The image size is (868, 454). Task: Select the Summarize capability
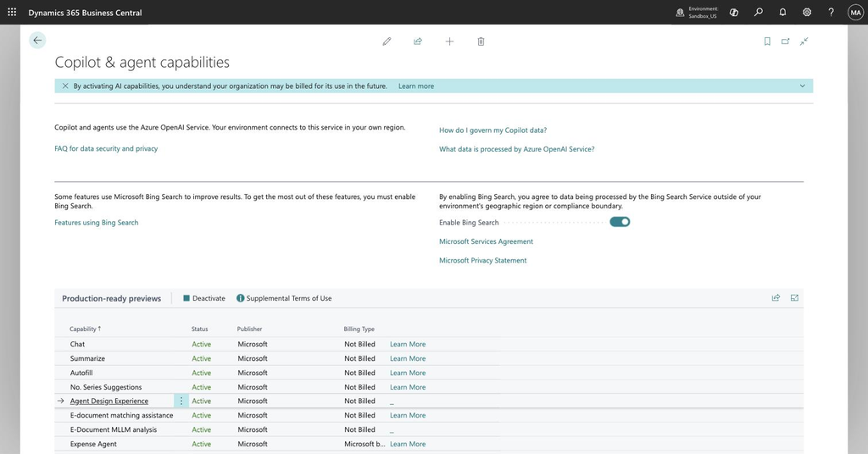coord(87,358)
